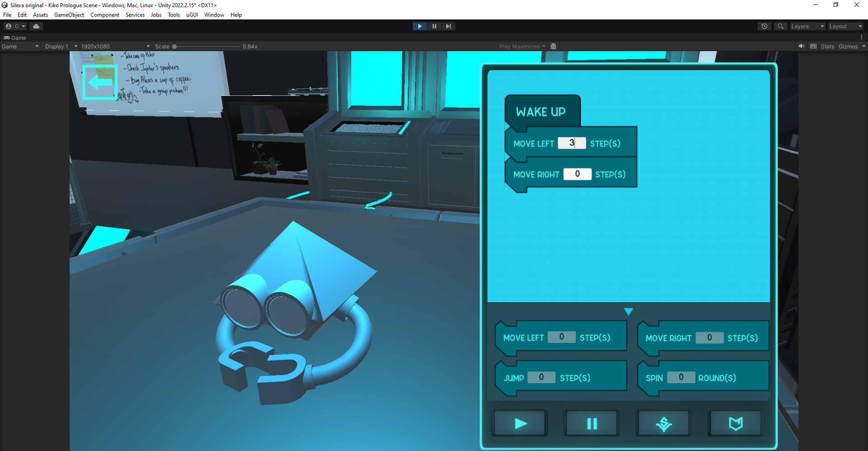Screen dimensions: 868x451
Task: Open the account dropdown in toolbar
Action: tap(15, 26)
